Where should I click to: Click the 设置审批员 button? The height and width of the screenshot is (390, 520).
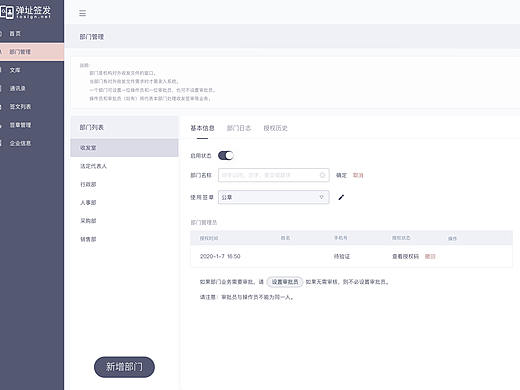(285, 282)
